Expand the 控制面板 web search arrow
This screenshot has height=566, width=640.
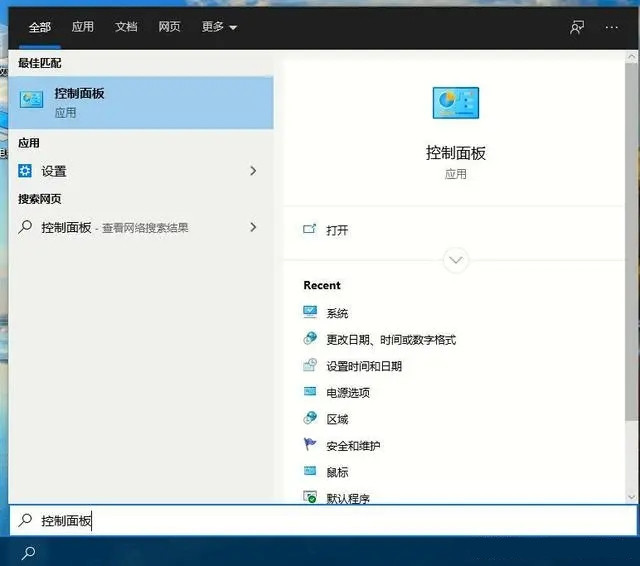click(253, 227)
